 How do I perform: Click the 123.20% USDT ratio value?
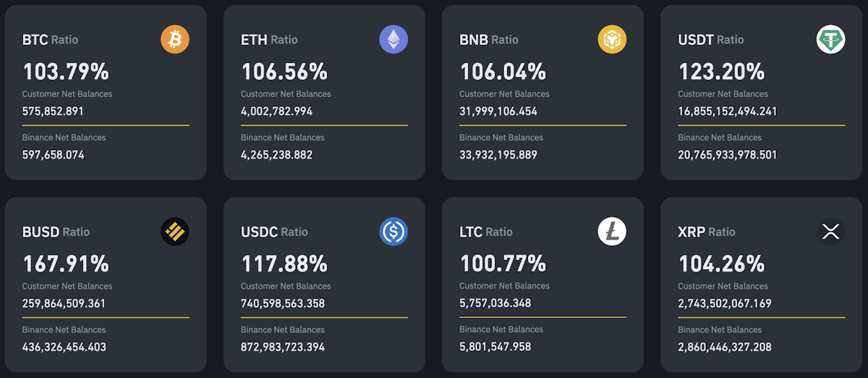(x=722, y=71)
